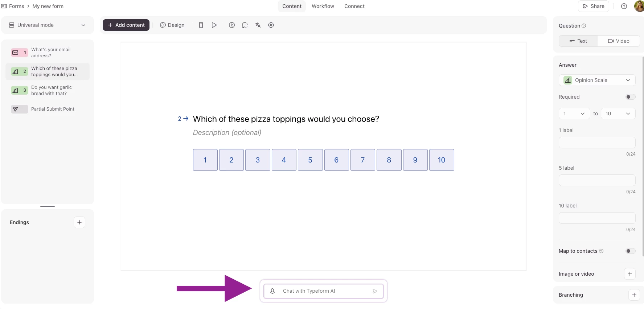Open the mobile preview icon
This screenshot has height=309, width=644.
point(201,25)
